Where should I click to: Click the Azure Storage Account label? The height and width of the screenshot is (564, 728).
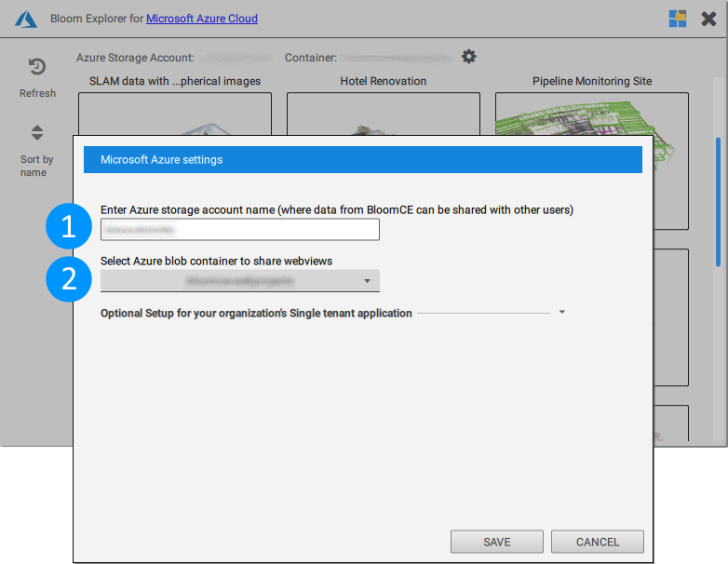[136, 58]
